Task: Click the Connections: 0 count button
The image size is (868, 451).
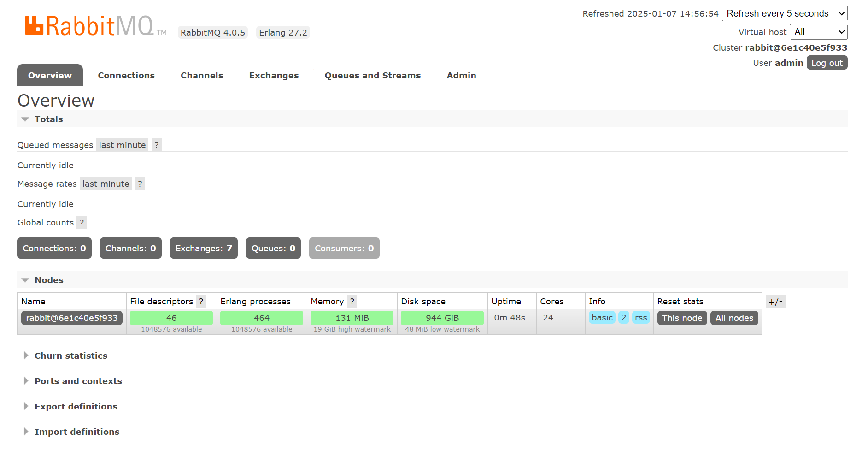Action: tap(54, 248)
